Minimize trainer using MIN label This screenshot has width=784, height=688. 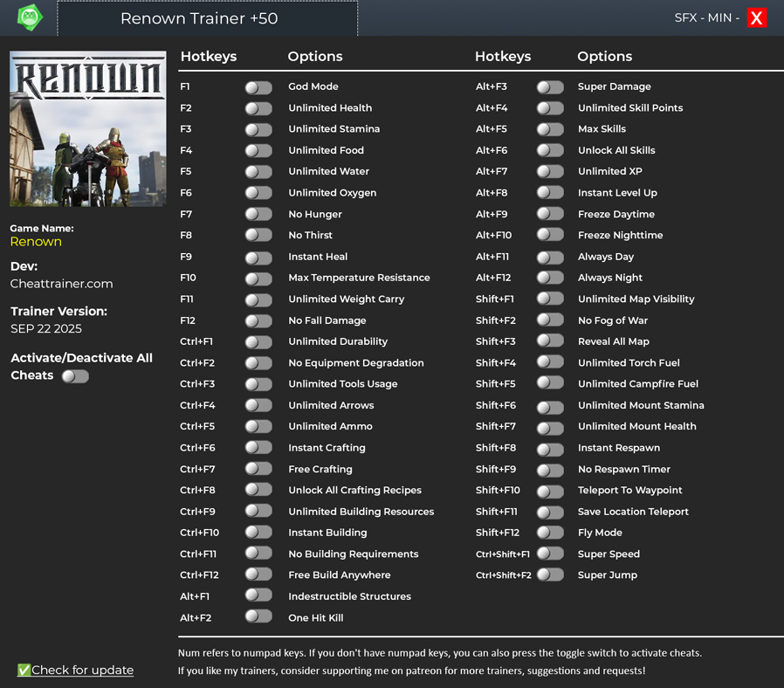720,18
